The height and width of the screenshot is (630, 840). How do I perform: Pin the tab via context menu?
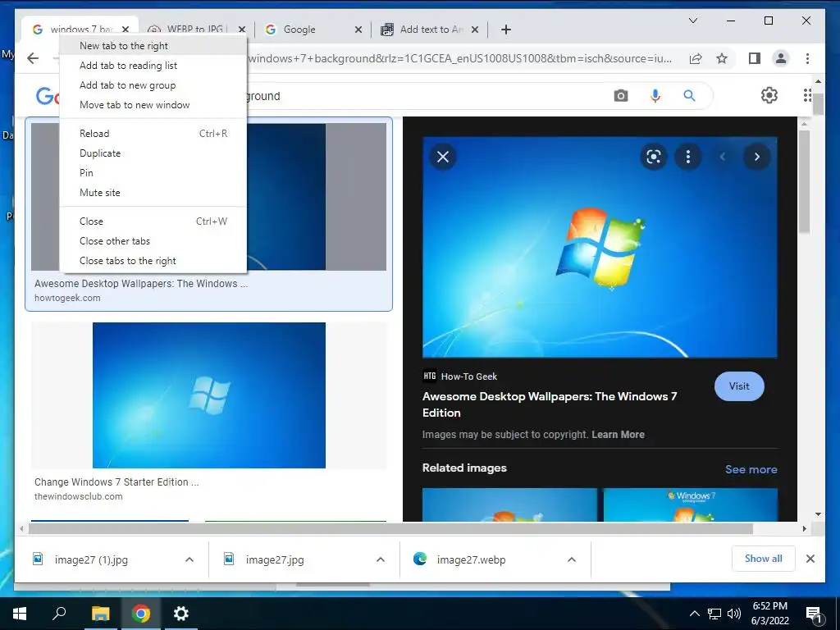153,173
